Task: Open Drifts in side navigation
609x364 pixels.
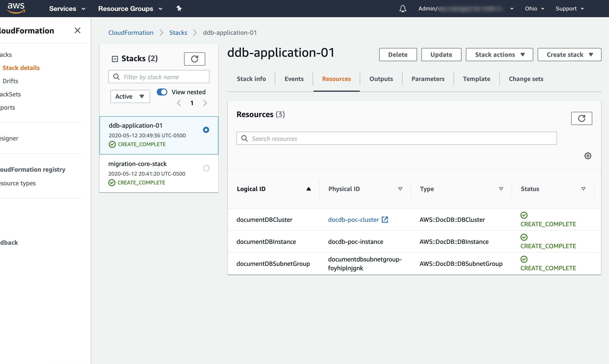Action: tap(10, 81)
